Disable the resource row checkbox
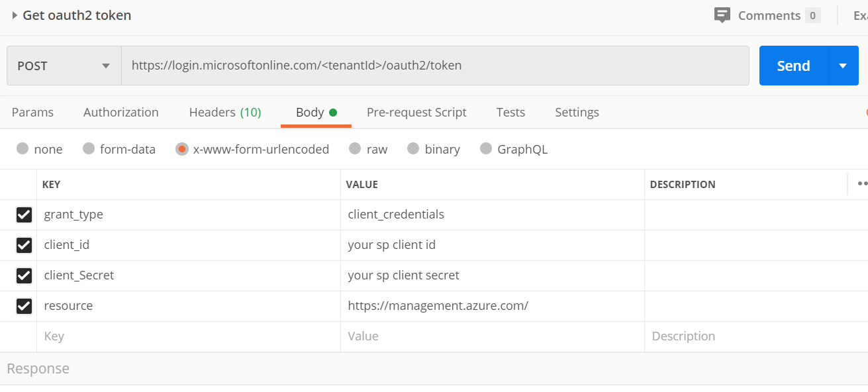This screenshot has width=868, height=392. (24, 306)
